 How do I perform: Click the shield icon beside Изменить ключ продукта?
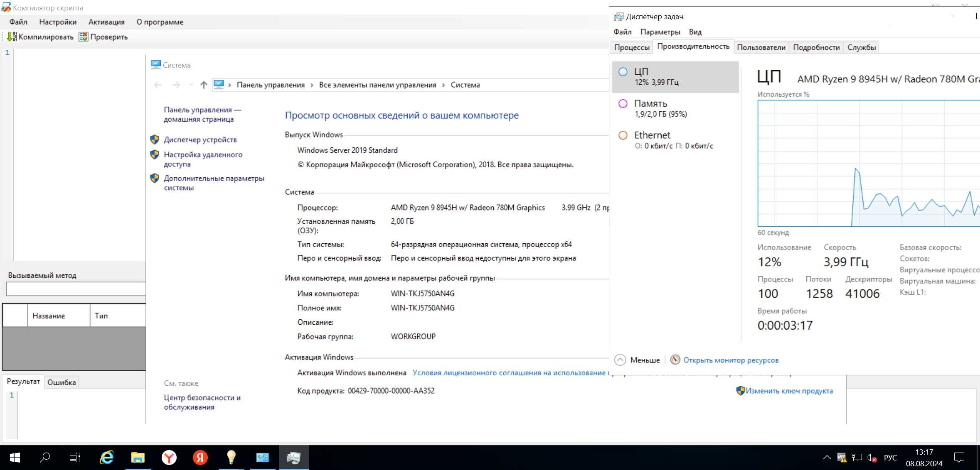click(741, 391)
